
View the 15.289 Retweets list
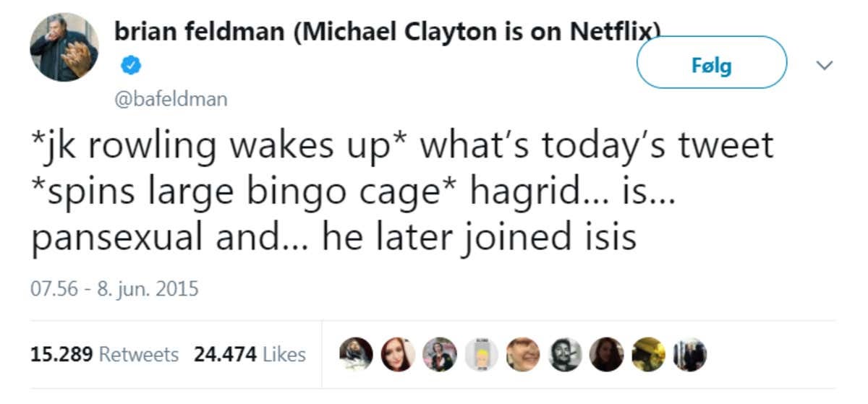(104, 354)
